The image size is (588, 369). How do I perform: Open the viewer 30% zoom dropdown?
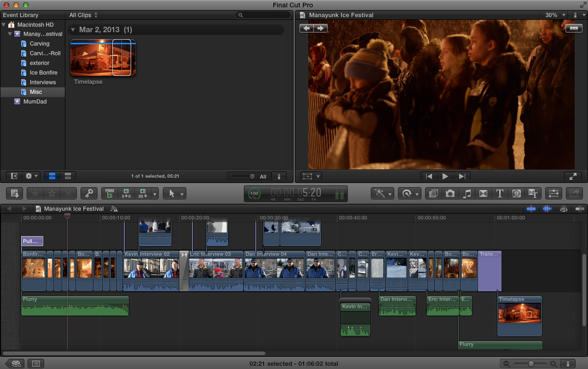pos(555,15)
